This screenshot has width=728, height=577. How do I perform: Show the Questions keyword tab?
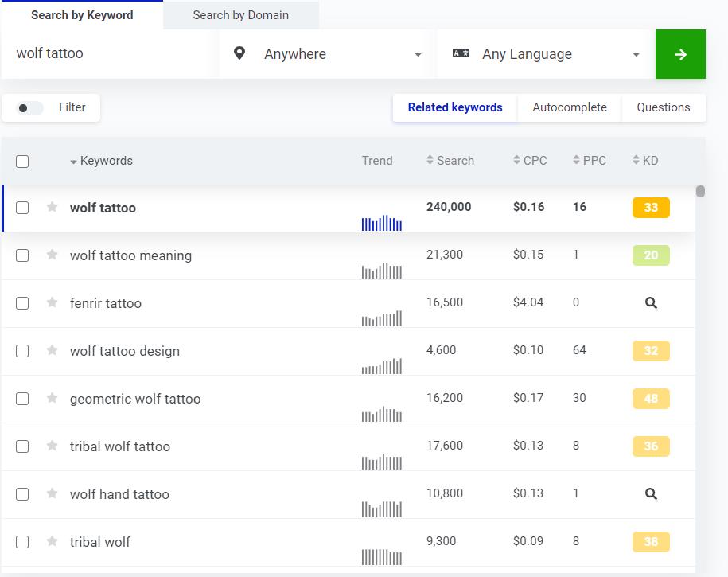[x=663, y=107]
